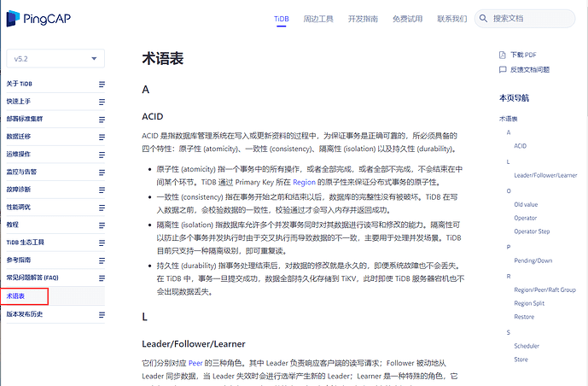Open the PingCAP logo homepage

(x=38, y=19)
